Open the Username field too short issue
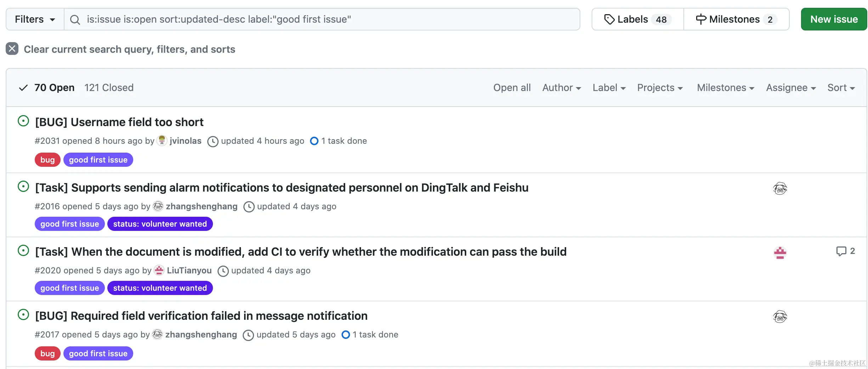The image size is (868, 369). 119,122
